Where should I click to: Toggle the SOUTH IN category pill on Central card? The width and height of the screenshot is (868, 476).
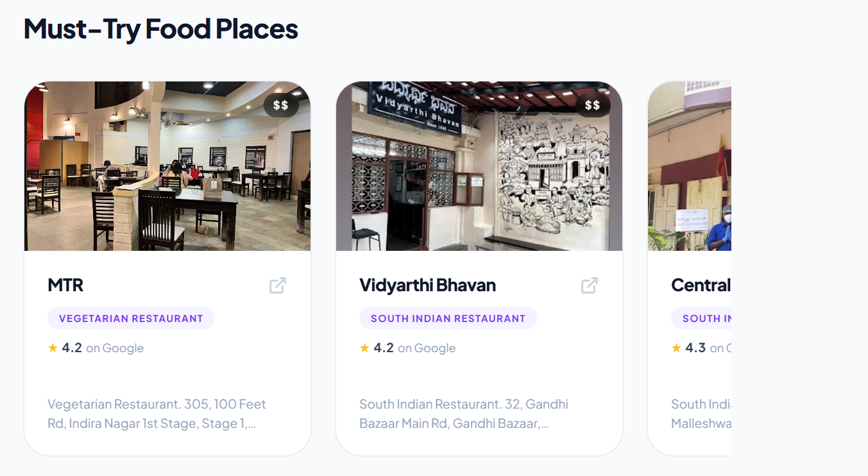point(702,318)
